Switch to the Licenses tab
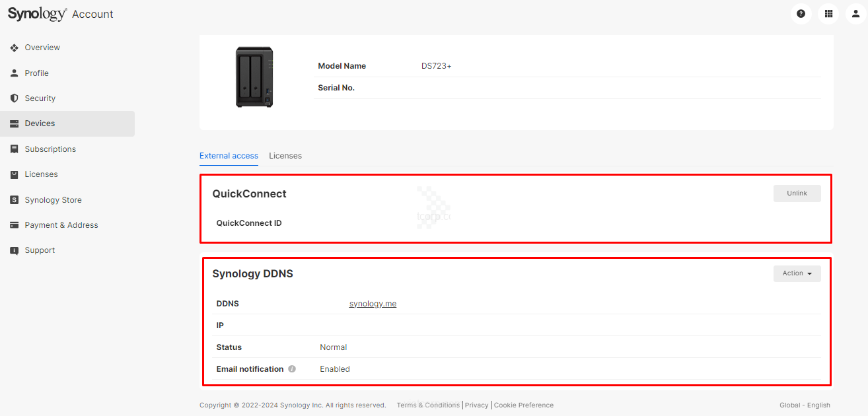Screen dimensions: 868x416 (285, 155)
